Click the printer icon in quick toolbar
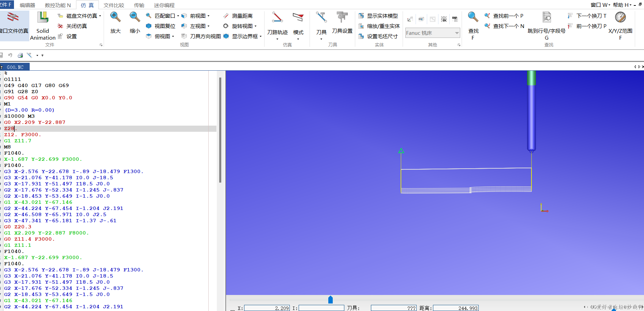The height and width of the screenshot is (311, 644). [x=20, y=55]
